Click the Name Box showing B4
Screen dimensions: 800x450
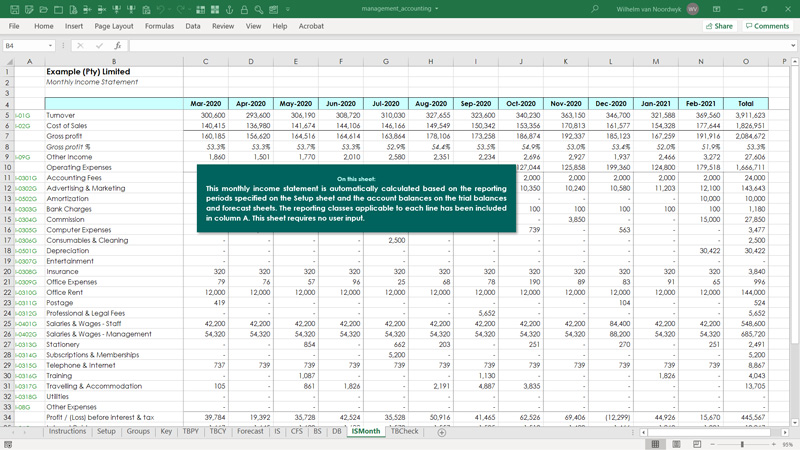24,45
